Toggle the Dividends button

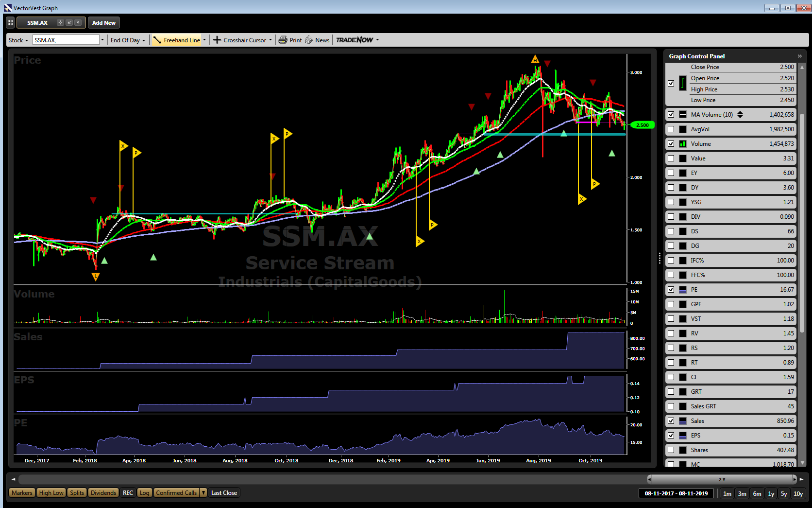[103, 493]
